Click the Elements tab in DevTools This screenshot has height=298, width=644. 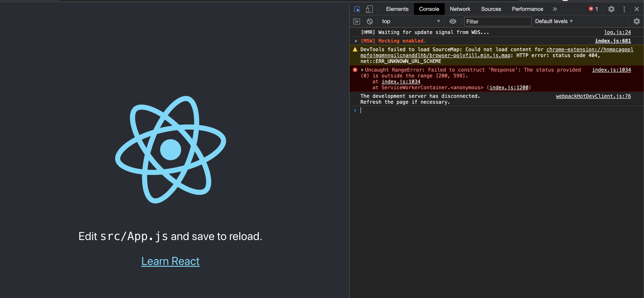coord(396,9)
